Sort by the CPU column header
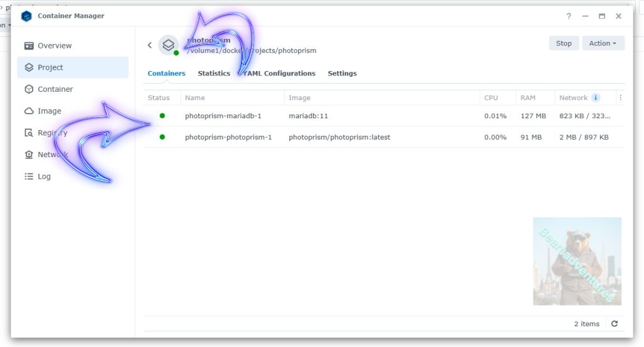 pyautogui.click(x=491, y=97)
